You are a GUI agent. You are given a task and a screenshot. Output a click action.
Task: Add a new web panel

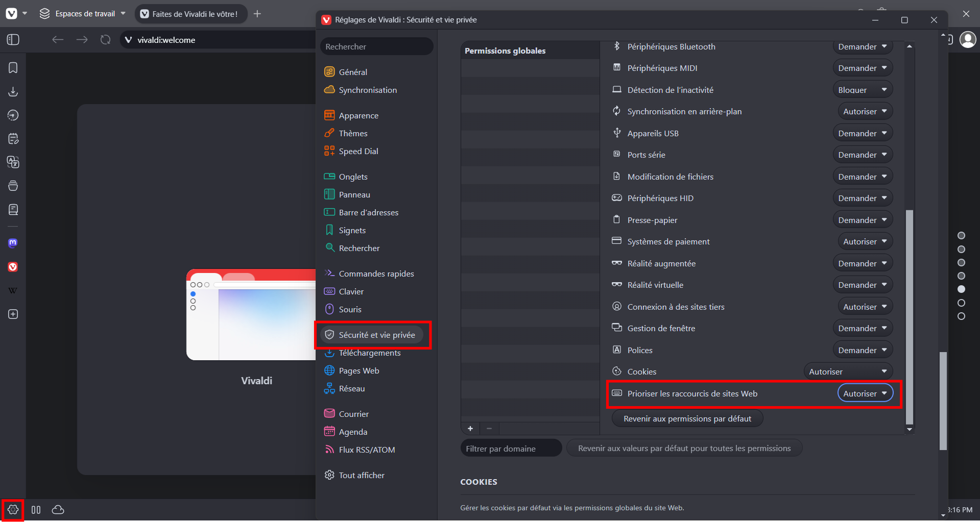pyautogui.click(x=13, y=314)
